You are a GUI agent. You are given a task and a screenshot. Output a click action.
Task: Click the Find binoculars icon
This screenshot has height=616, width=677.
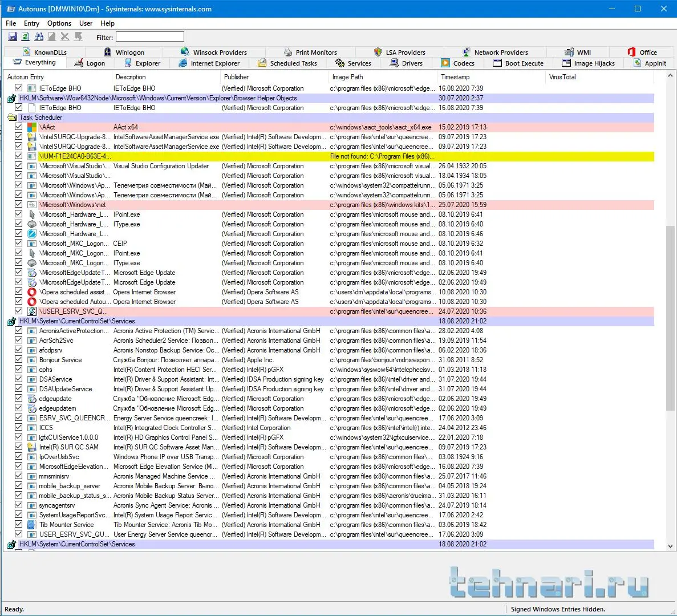click(x=39, y=37)
